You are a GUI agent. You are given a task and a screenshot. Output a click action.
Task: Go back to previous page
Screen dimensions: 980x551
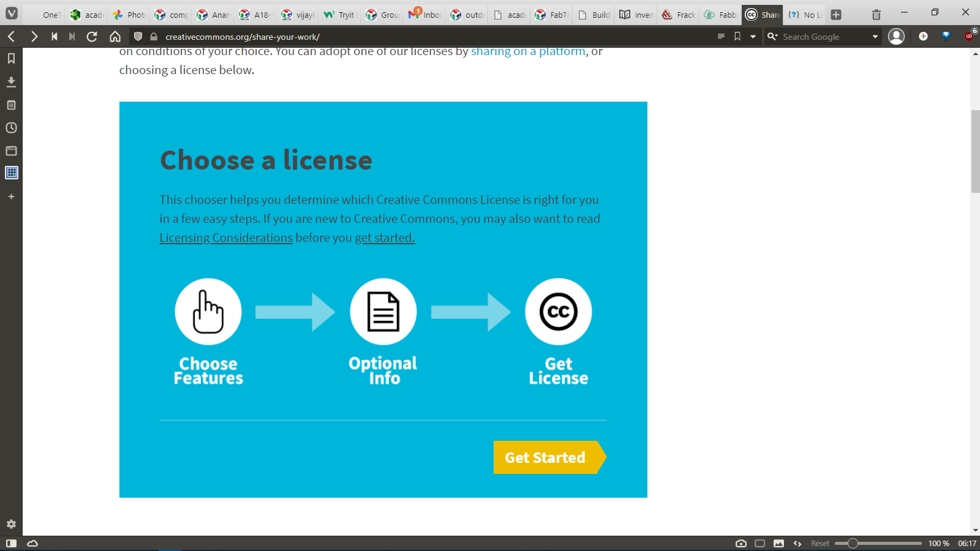coord(12,37)
